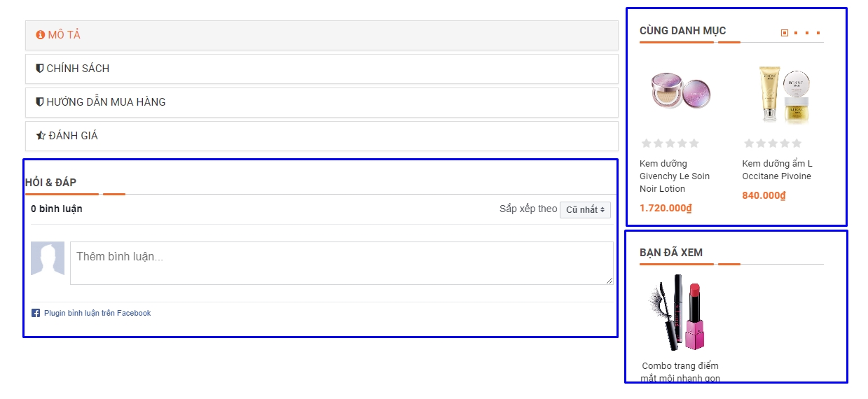The image size is (868, 399).
Task: Open Plugin bình luận trên Facebook link
Action: pos(97,313)
